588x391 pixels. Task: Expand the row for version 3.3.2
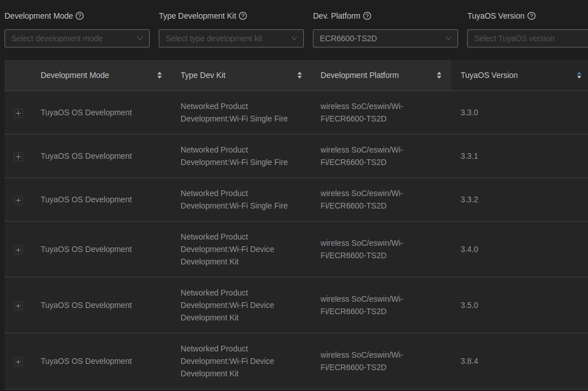pyautogui.click(x=18, y=200)
